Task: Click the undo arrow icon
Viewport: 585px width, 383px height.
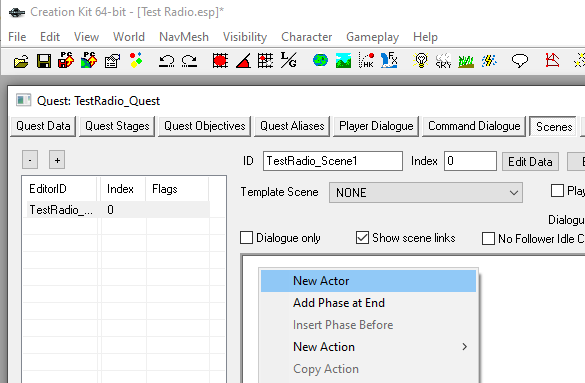Action: [x=166, y=61]
